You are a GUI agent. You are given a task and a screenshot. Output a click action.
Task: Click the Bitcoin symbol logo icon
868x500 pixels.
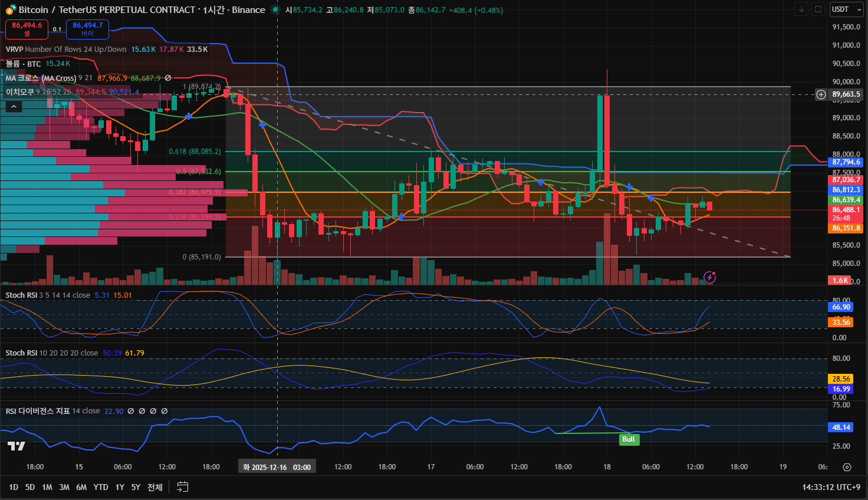11,10
